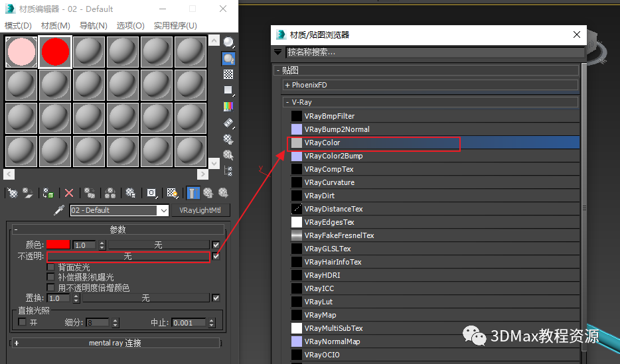This screenshot has height=364, width=620.
Task: Click Go Forward to Sibling icon
Action: pos(223,193)
